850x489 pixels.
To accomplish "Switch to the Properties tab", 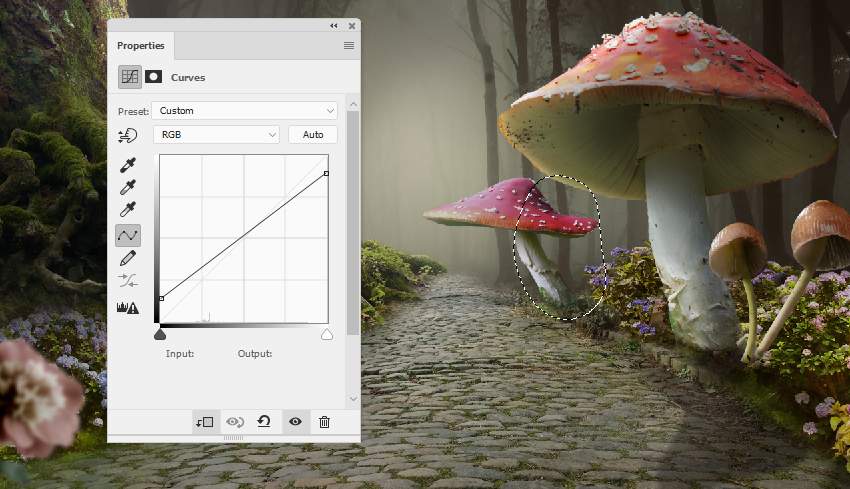I will (140, 46).
